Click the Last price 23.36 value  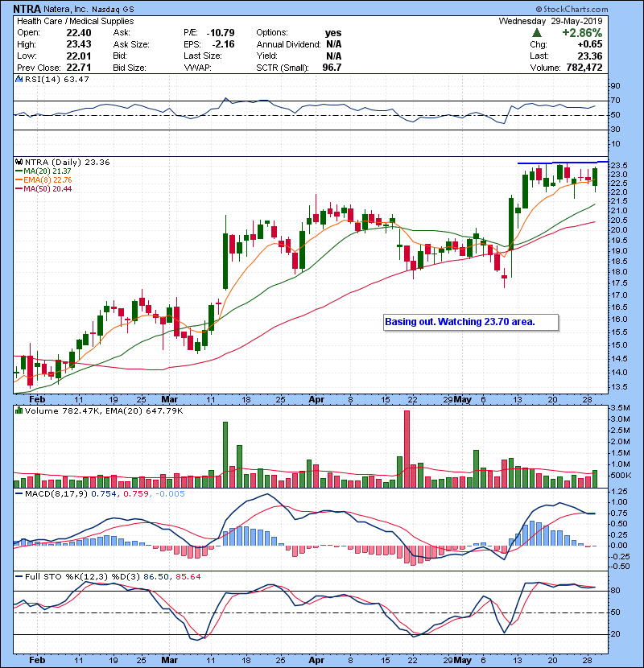[590, 56]
